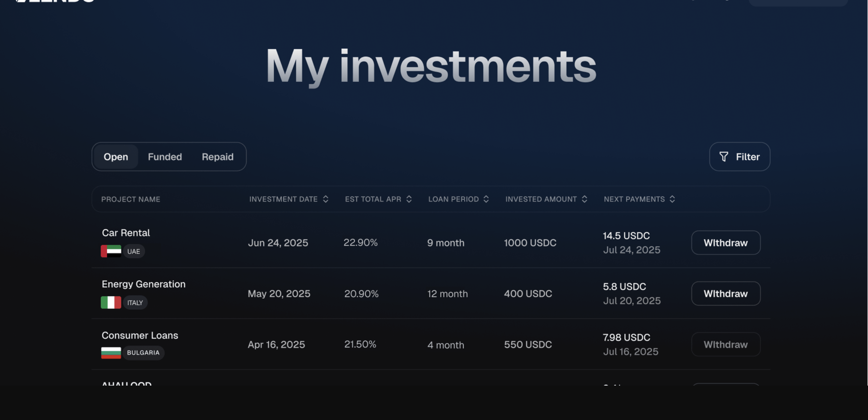Switch to the Repaid tab

pos(217,157)
